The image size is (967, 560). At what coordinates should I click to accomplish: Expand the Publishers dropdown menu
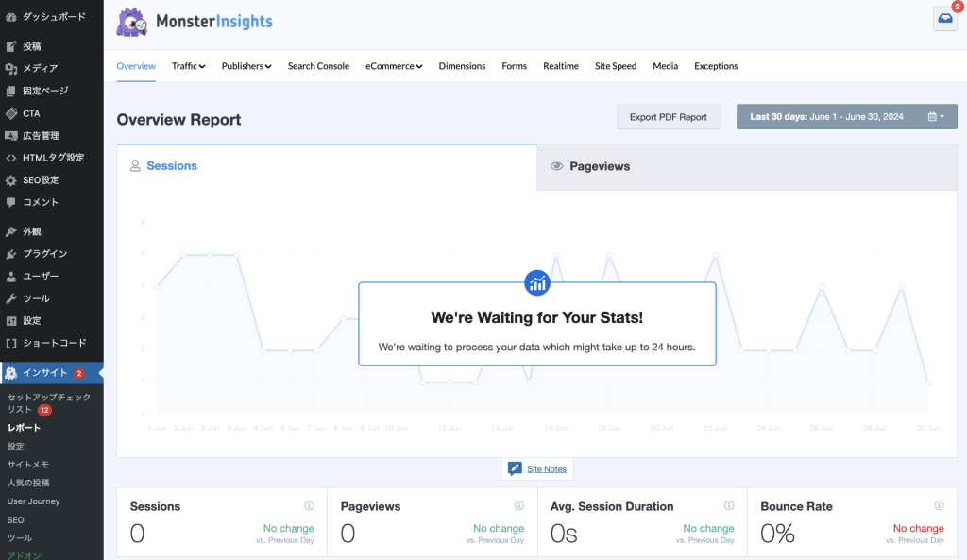pos(246,66)
